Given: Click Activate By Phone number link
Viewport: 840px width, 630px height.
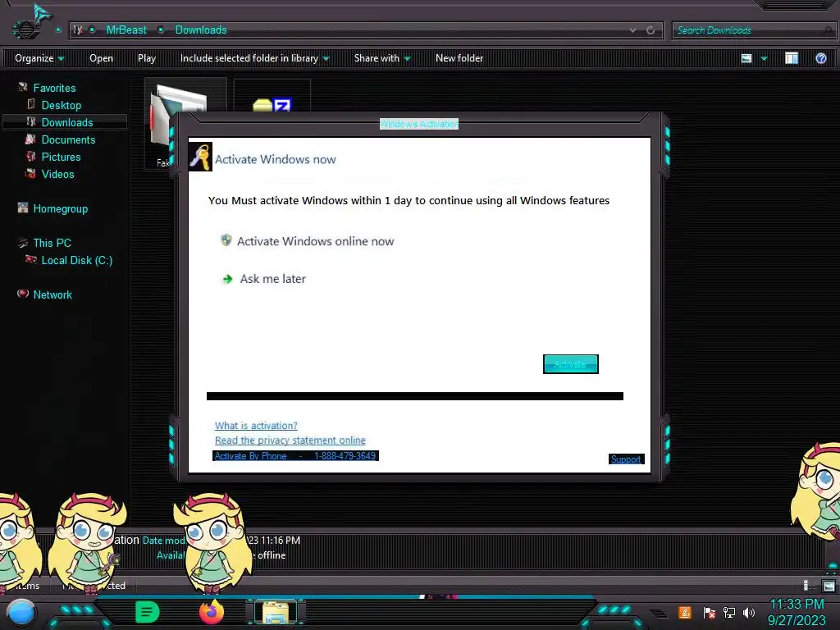Looking at the screenshot, I should (x=295, y=456).
